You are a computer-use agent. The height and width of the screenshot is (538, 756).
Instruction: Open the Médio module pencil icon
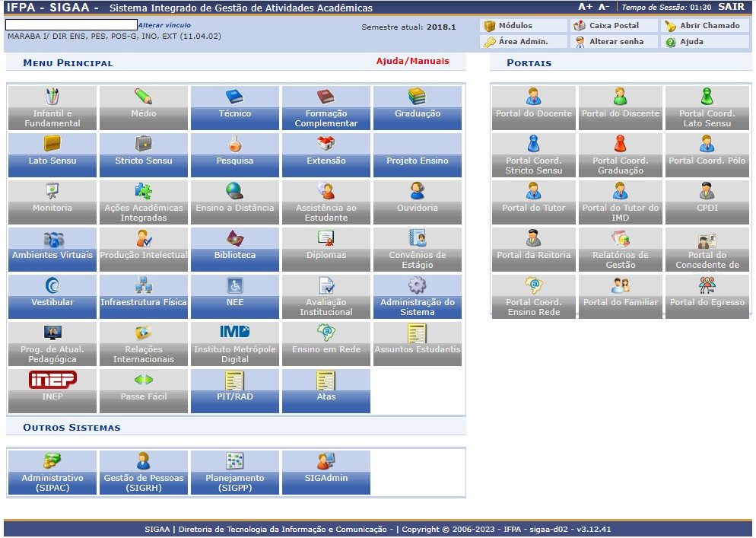coord(143,97)
